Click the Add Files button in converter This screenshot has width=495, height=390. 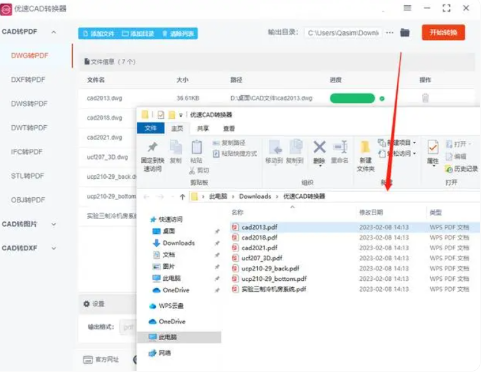coord(98,34)
